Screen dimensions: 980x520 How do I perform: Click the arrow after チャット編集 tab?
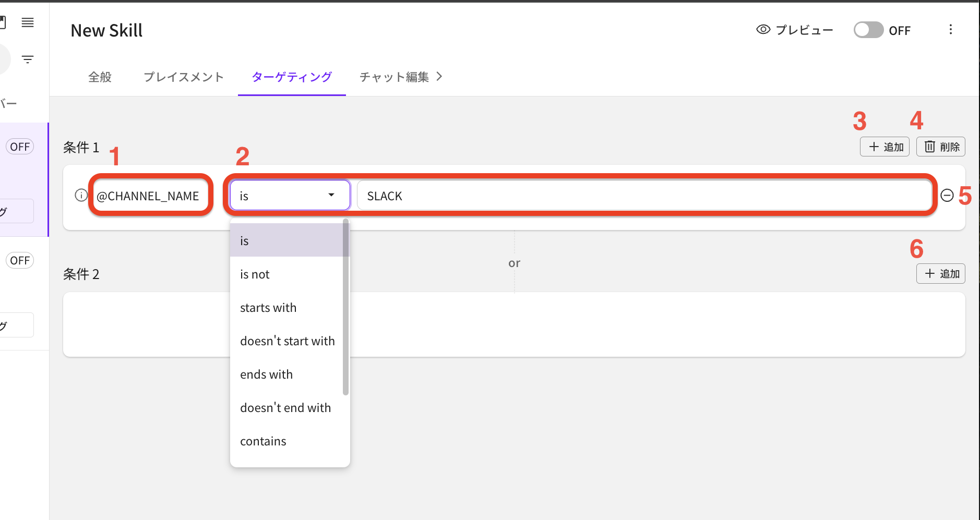pos(439,77)
